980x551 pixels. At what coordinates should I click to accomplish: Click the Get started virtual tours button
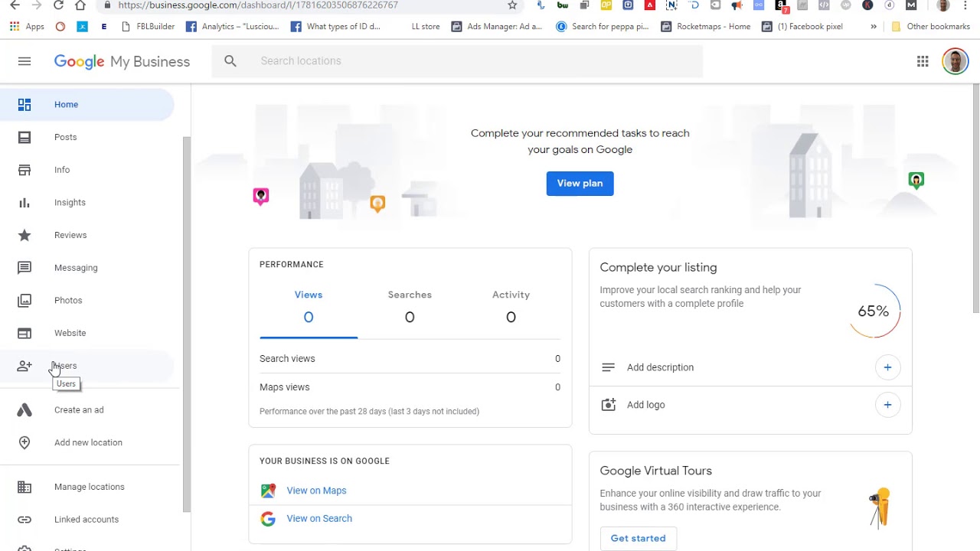(x=638, y=538)
